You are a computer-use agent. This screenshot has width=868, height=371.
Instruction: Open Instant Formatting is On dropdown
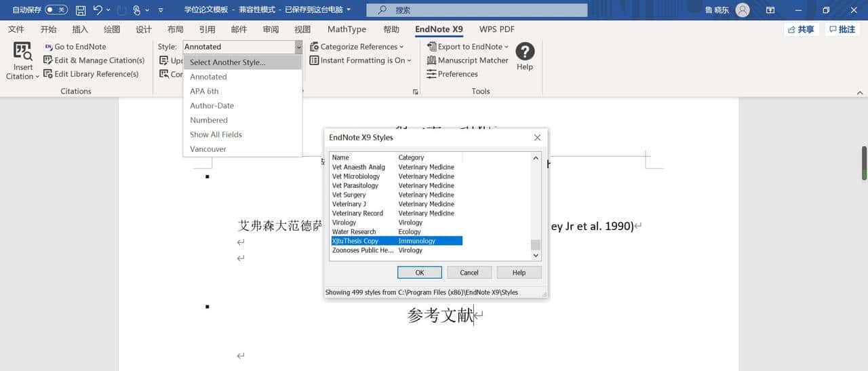click(361, 60)
